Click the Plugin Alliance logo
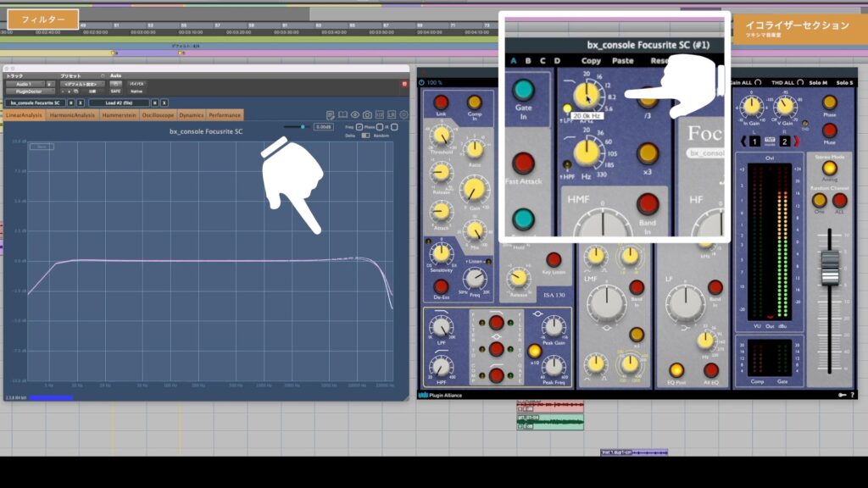Screen dimensions: 868x488 (x=441, y=395)
